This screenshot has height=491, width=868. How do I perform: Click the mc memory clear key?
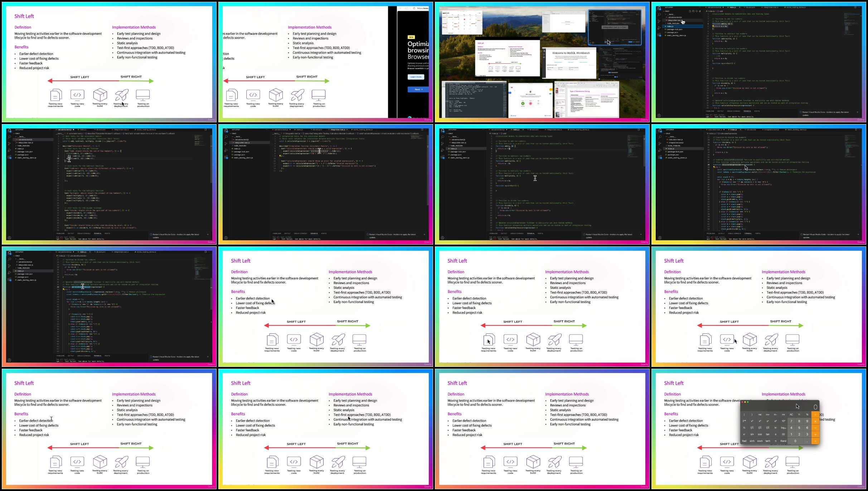point(760,414)
